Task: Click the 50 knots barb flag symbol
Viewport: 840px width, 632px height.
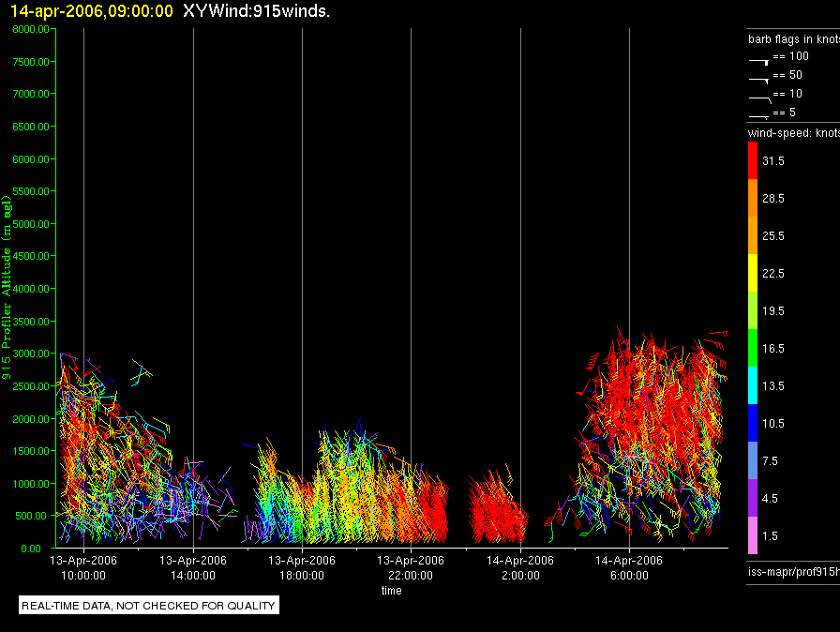Action: tap(758, 81)
